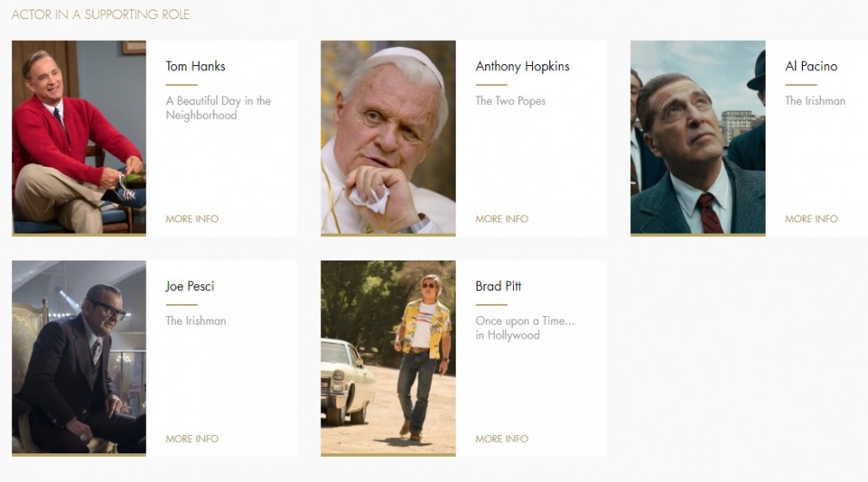Click Once upon a Time in Hollywood title

pos(525,328)
